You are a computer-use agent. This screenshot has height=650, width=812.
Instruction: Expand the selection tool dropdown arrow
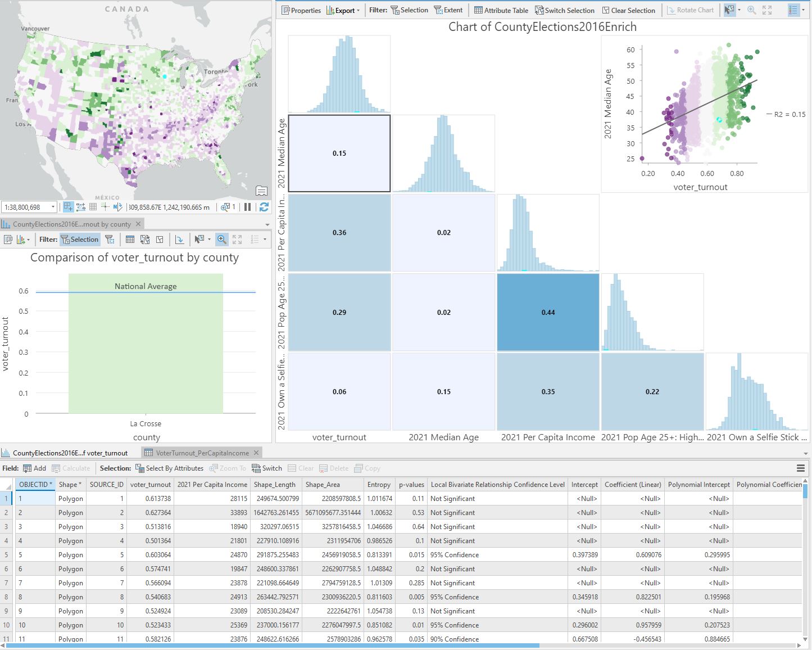[738, 10]
